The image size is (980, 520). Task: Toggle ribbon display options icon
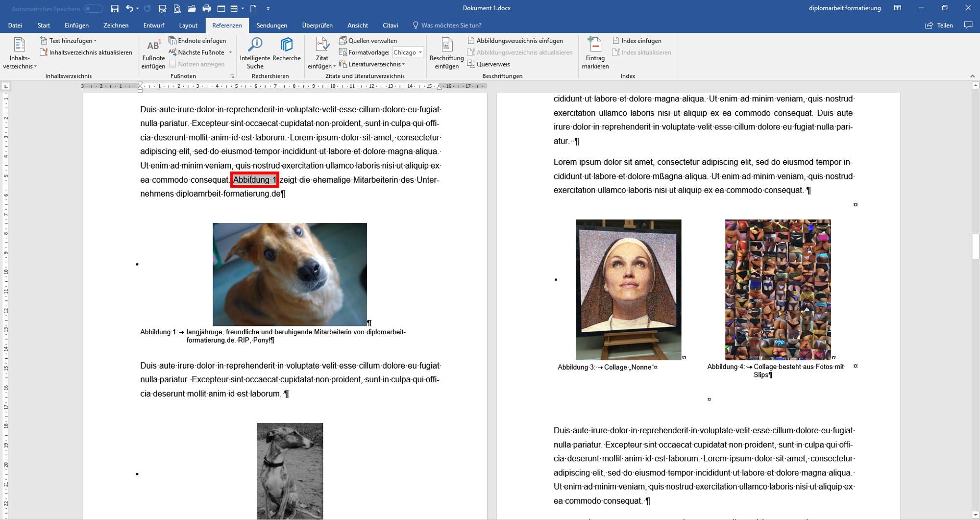point(897,8)
